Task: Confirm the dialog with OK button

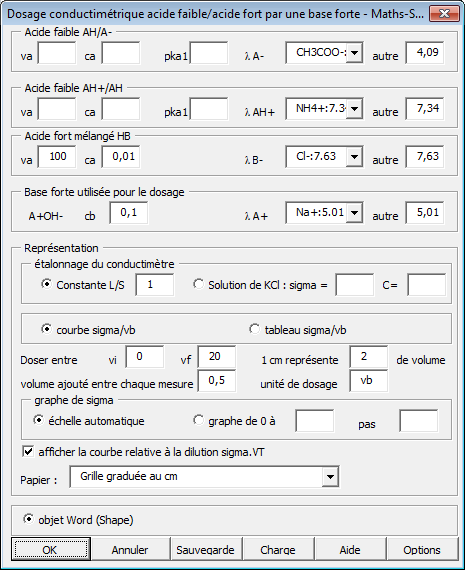Action: point(51,549)
